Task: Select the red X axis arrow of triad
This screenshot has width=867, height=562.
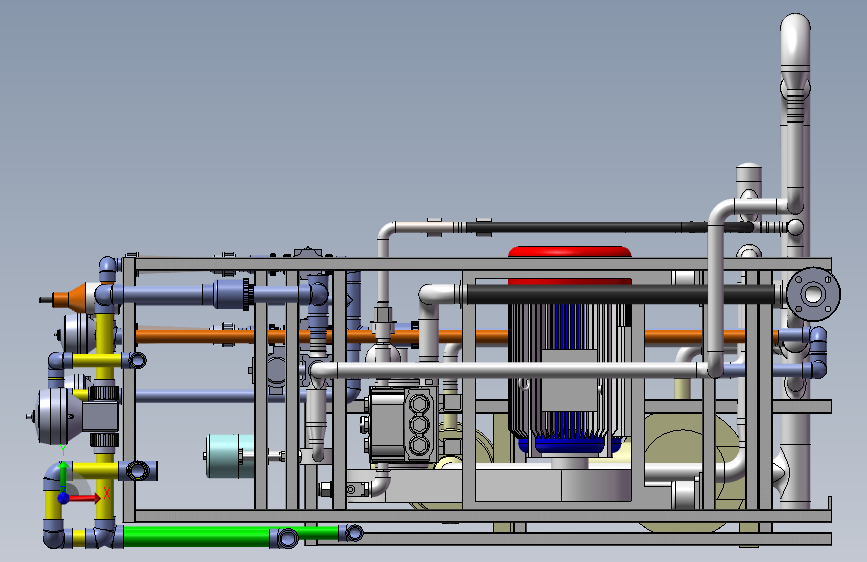Action: [x=84, y=498]
